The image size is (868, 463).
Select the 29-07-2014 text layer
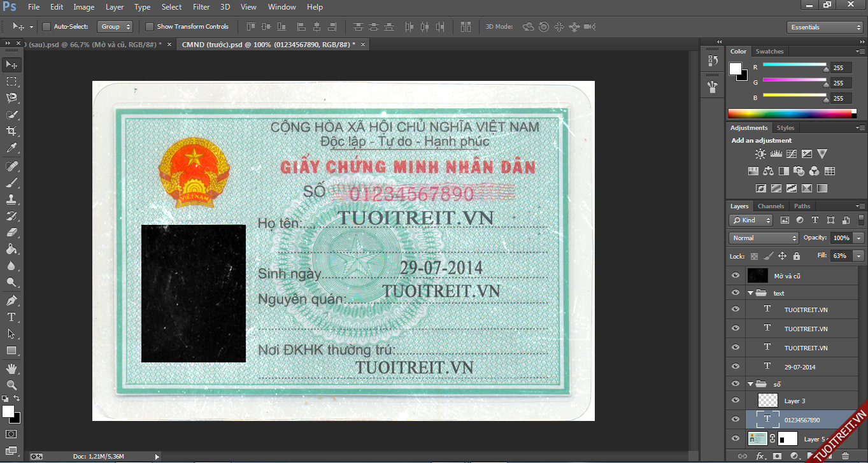pyautogui.click(x=800, y=367)
